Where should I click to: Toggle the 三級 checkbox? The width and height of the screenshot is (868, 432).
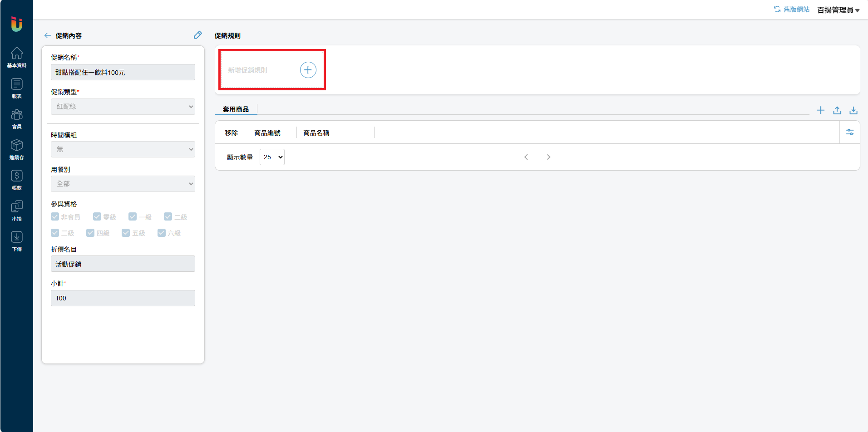[x=55, y=233]
